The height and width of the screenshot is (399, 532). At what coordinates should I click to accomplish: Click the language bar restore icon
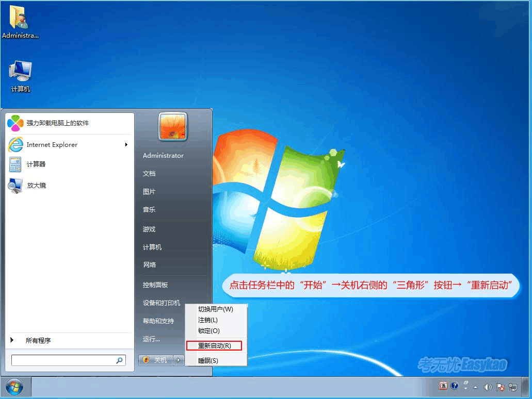tap(466, 383)
